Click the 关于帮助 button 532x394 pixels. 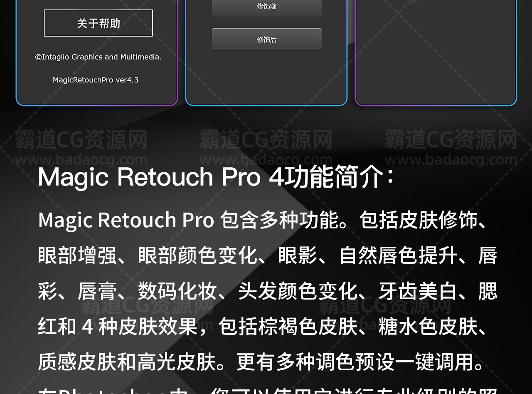(99, 23)
